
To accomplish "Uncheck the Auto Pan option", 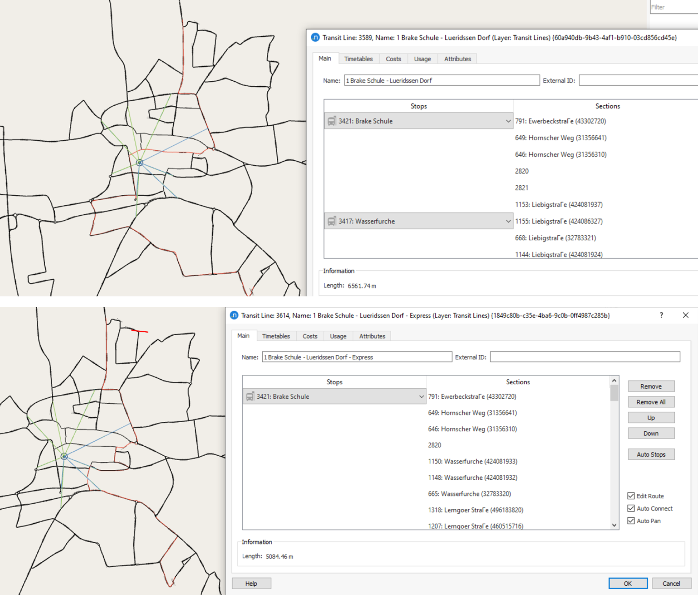I will click(x=631, y=521).
